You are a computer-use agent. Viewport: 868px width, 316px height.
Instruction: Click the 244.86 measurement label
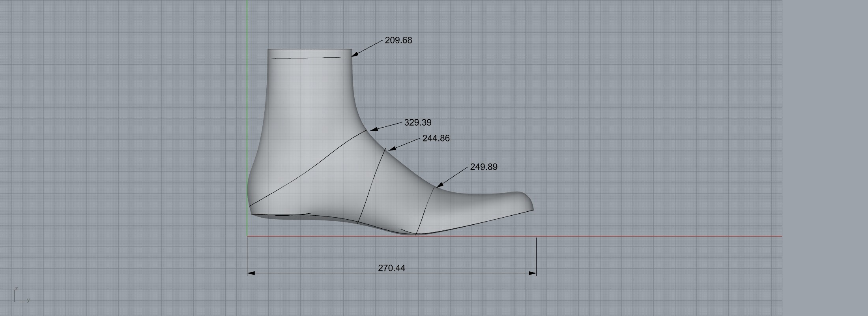(x=436, y=138)
